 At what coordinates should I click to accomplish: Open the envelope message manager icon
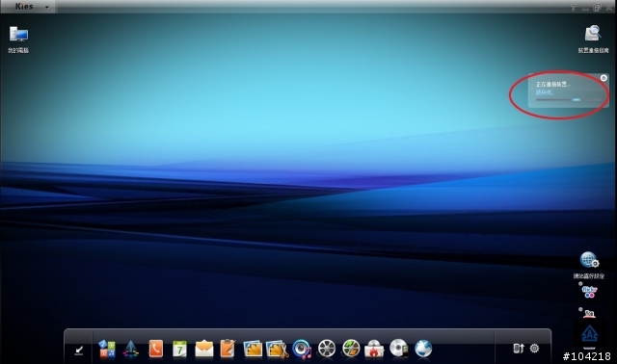pos(203,349)
